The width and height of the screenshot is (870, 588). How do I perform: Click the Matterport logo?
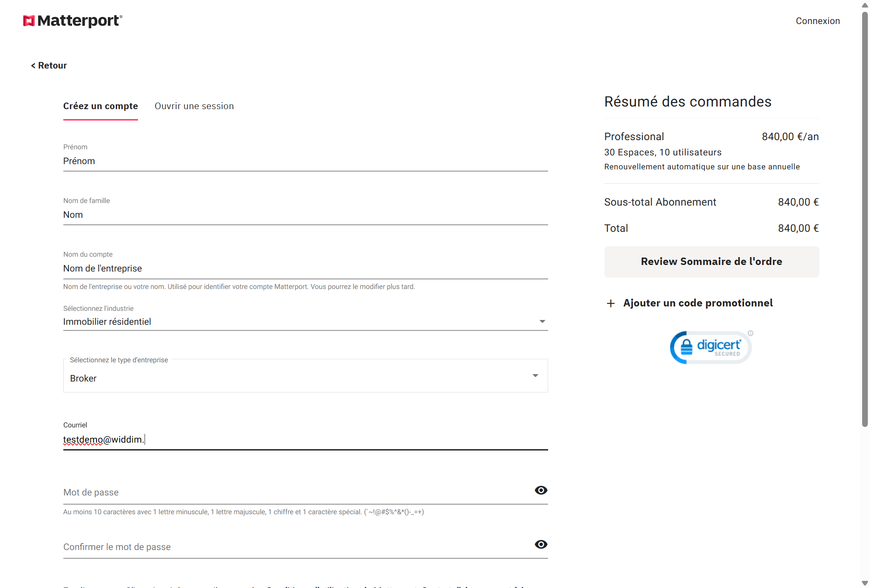point(72,21)
